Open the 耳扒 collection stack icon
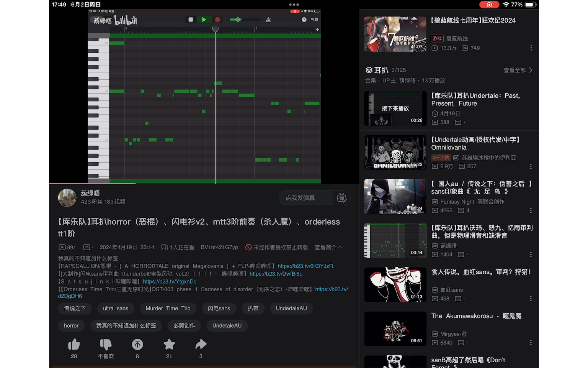588x368 pixels. click(x=369, y=70)
